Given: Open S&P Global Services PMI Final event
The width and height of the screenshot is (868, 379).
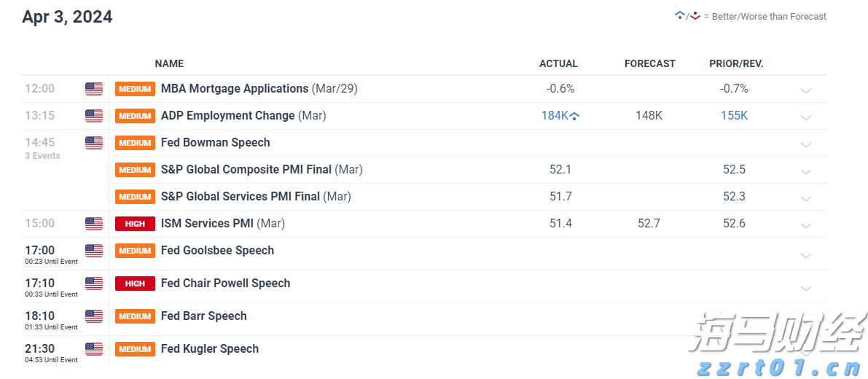Looking at the screenshot, I should tap(241, 196).
